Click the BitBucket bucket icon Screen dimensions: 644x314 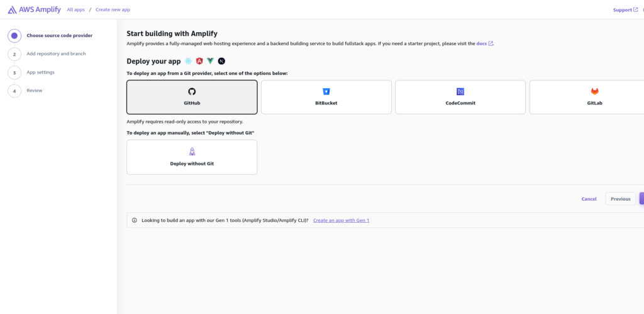click(326, 92)
